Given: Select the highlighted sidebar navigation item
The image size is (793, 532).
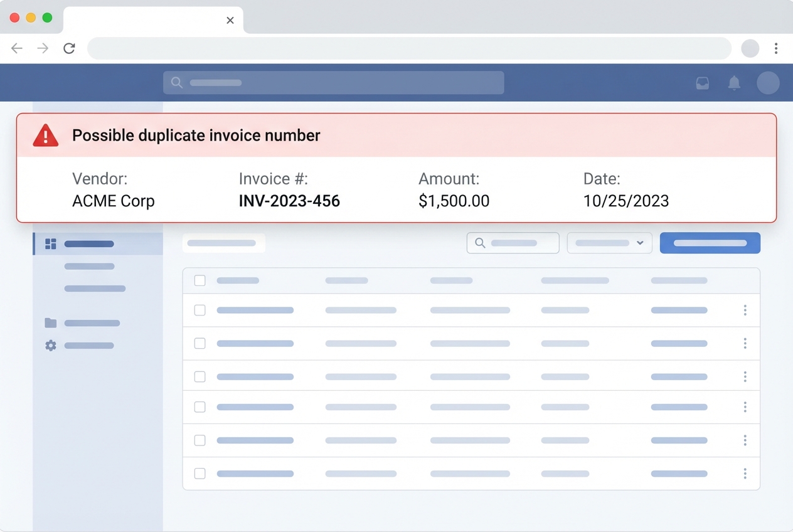Looking at the screenshot, I should click(88, 243).
